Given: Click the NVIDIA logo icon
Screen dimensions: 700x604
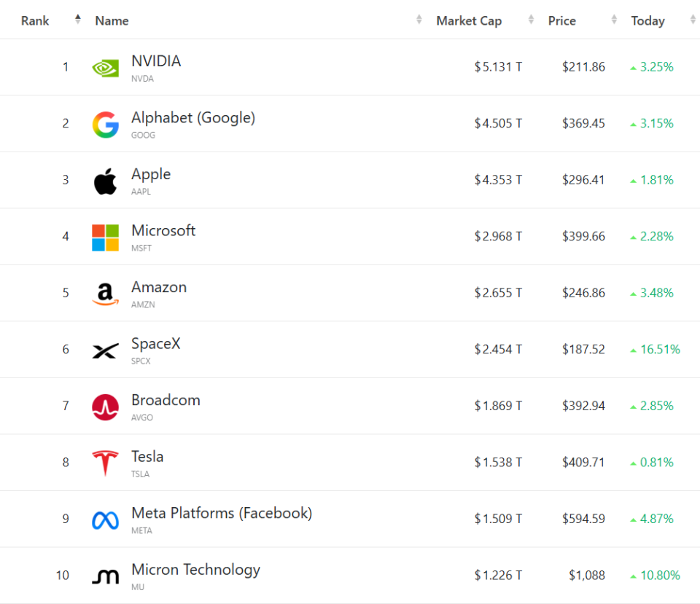Looking at the screenshot, I should pyautogui.click(x=105, y=68).
